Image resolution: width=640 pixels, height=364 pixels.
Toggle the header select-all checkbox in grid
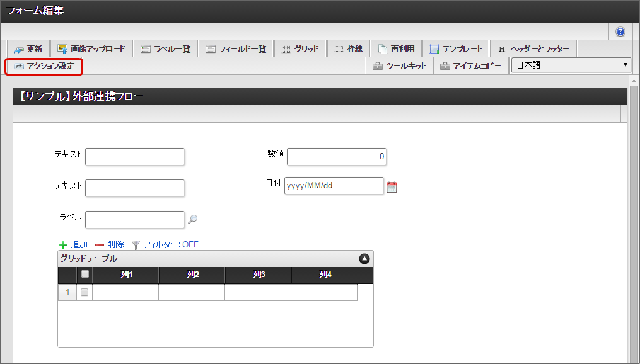85,275
